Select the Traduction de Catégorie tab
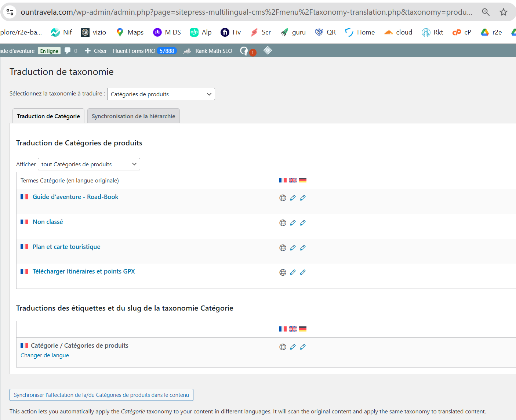This screenshot has height=420, width=516. [48, 116]
